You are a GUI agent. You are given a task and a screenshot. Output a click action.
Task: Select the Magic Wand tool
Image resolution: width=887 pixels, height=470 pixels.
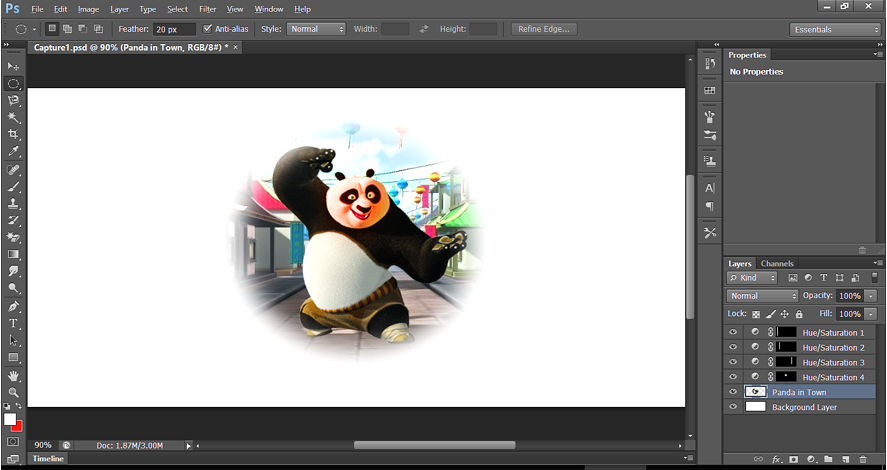(x=13, y=118)
